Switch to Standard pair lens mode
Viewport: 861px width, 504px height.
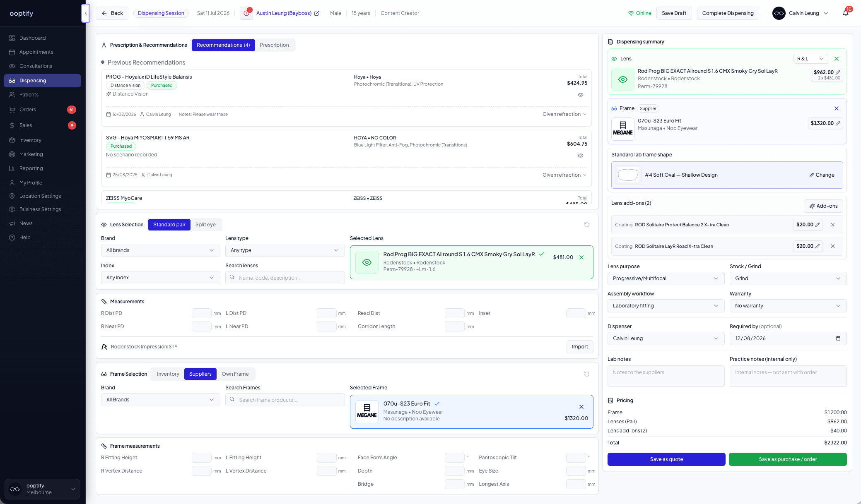(169, 225)
